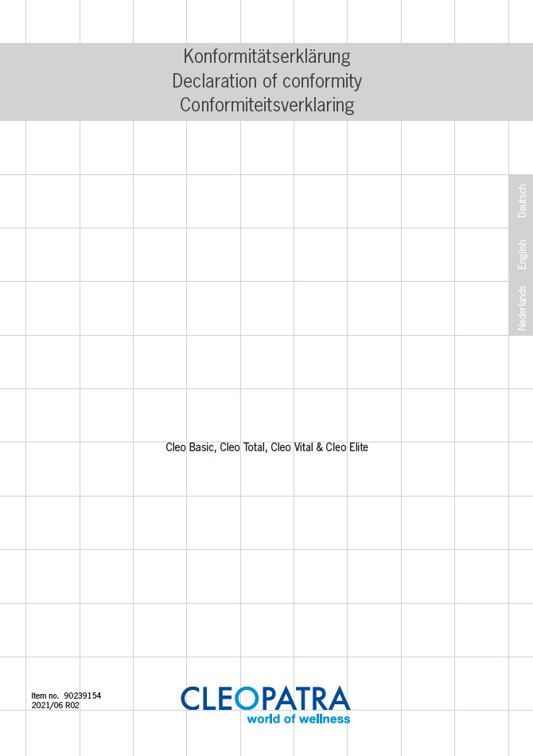The height and width of the screenshot is (756, 533).
Task: Click the final A of the CLEOPATRA logo
Action: pos(338,699)
